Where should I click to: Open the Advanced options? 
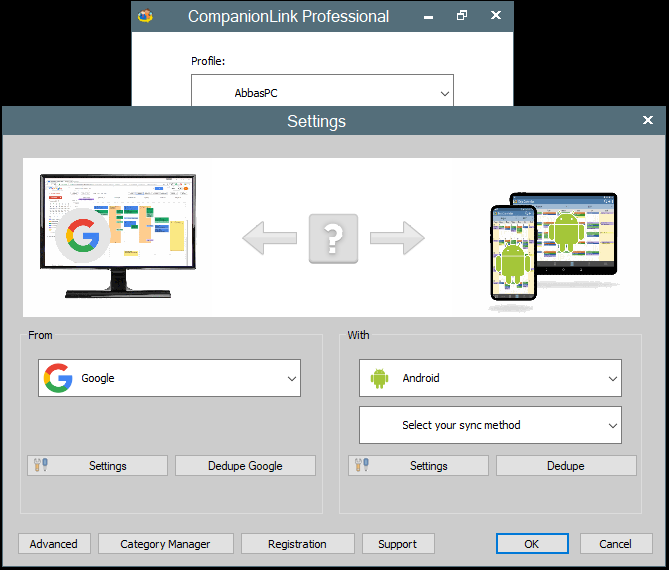[54, 544]
